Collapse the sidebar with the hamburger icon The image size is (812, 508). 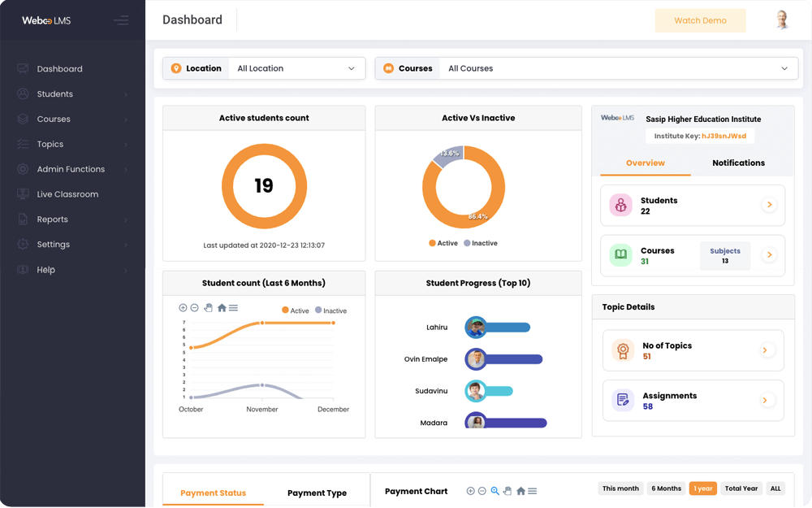point(121,20)
